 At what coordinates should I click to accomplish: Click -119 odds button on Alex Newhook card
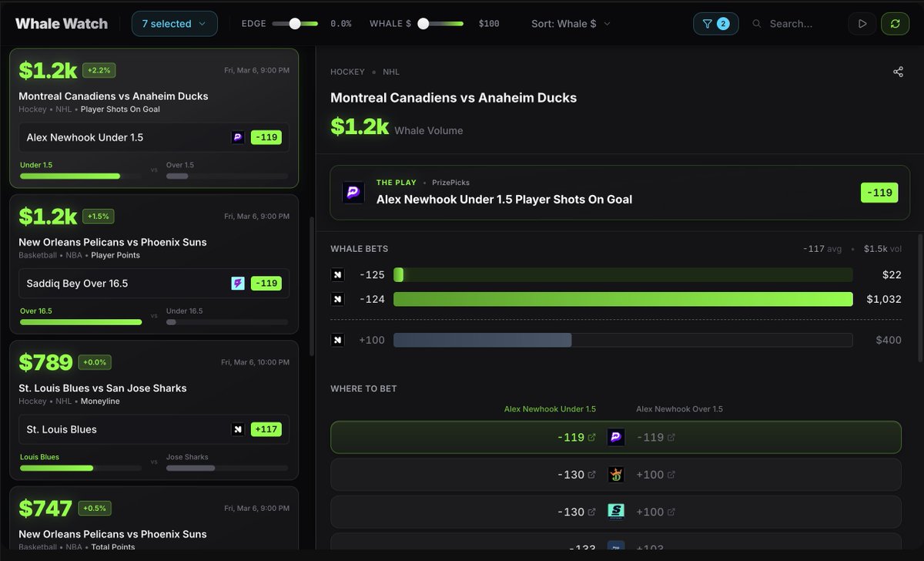tap(266, 137)
